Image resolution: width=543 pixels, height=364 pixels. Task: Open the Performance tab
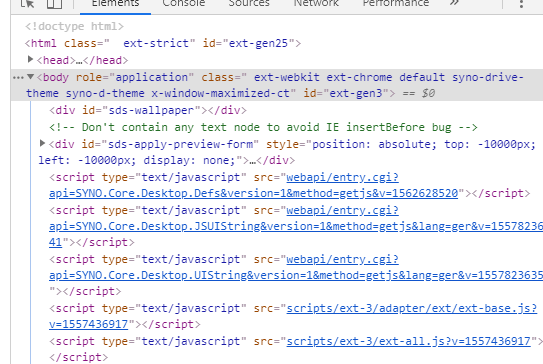(396, 3)
